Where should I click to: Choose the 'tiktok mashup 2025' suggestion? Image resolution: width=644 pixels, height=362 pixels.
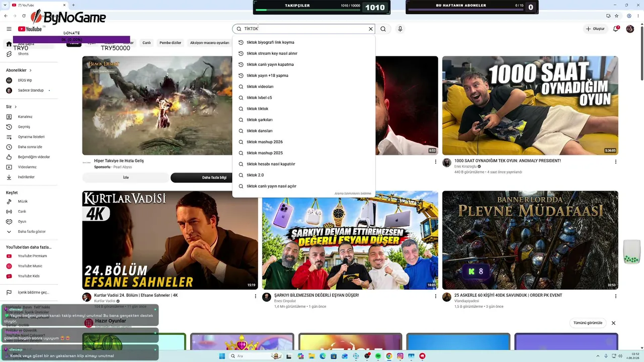304,153
